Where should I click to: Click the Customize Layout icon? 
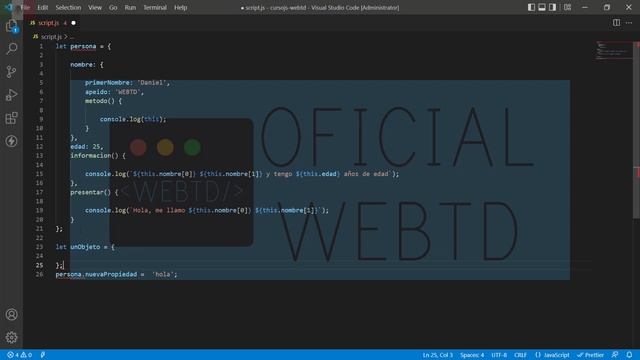coord(567,7)
